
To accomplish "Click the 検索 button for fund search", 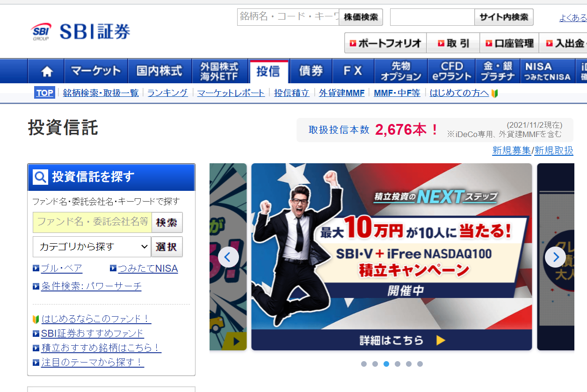I will point(167,222).
